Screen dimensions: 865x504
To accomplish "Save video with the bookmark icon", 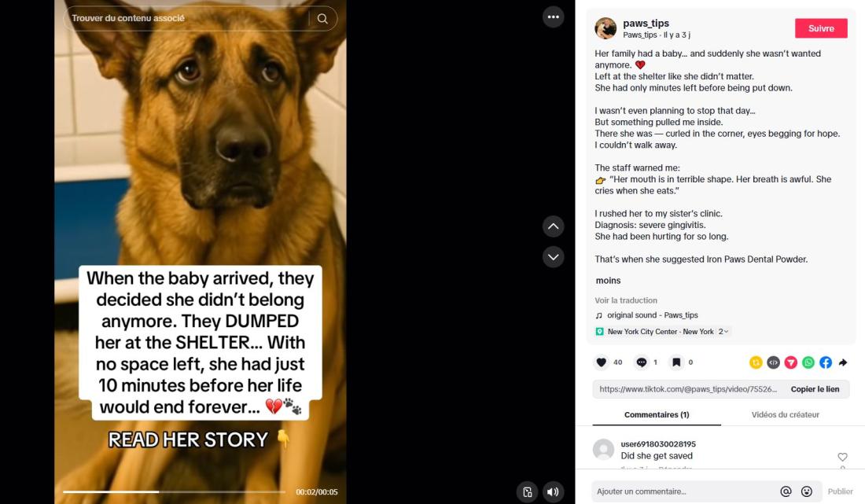I will (676, 362).
